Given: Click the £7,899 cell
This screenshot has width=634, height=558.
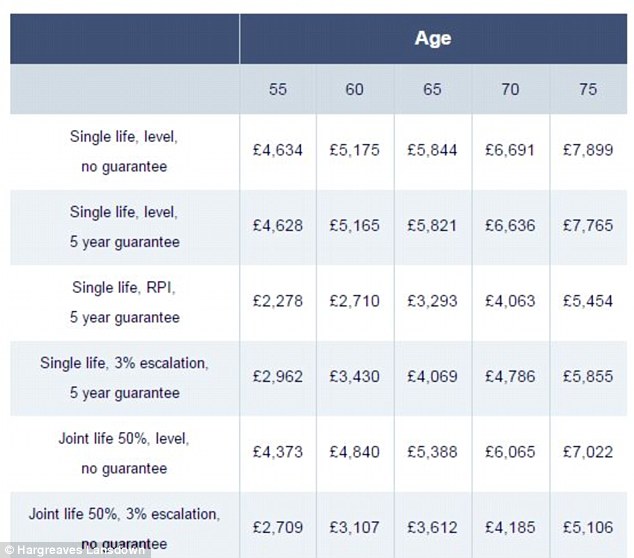Looking at the screenshot, I should [x=588, y=150].
